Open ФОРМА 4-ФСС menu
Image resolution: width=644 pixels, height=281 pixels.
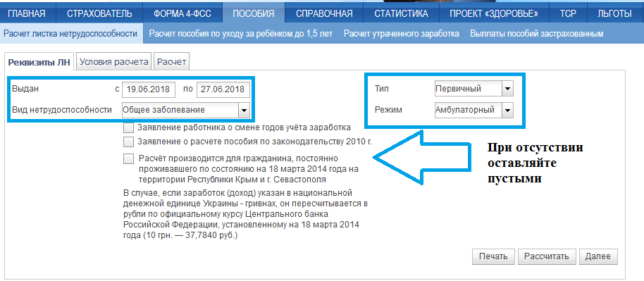(182, 13)
